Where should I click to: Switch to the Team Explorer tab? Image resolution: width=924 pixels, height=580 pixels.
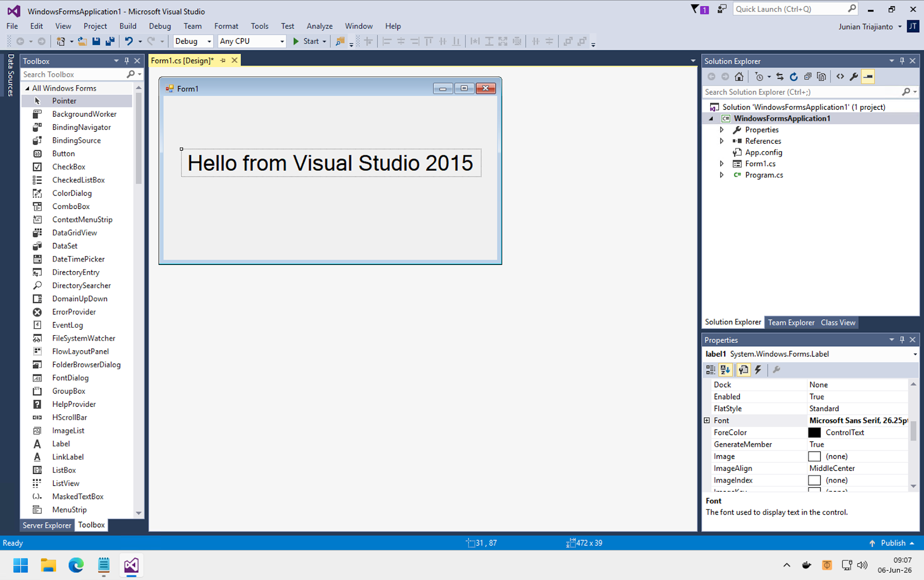coord(791,323)
